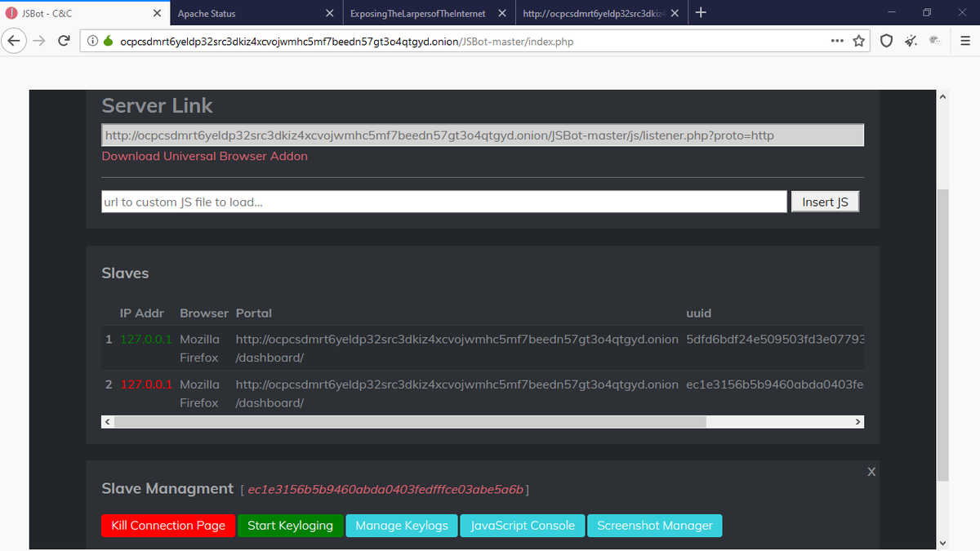Viewport: 980px width, 551px height.
Task: Close the fourth tab showing the onion URL
Action: pyautogui.click(x=675, y=13)
